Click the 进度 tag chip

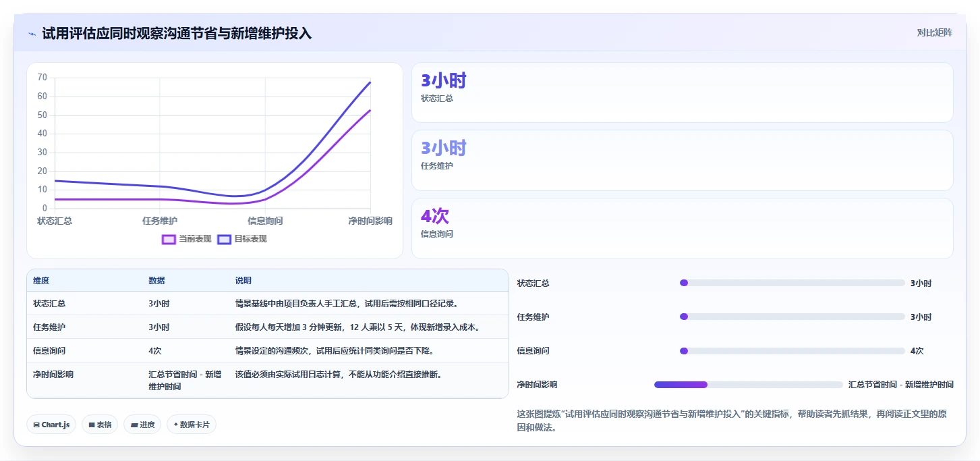click(x=142, y=425)
